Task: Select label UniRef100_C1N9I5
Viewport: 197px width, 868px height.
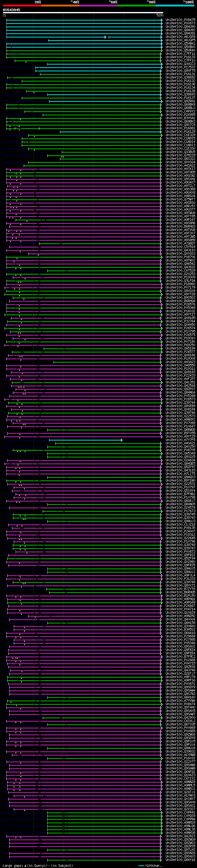Action: [180, 138]
